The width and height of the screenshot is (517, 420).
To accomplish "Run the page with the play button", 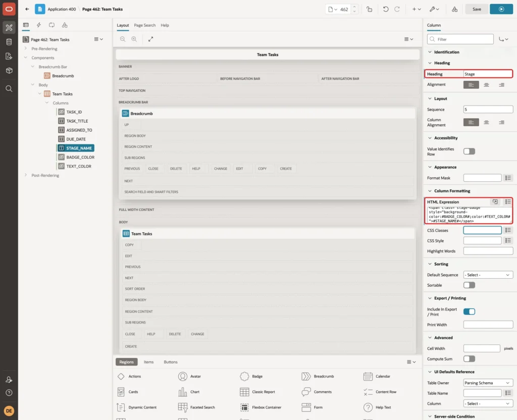I will 501,9.
